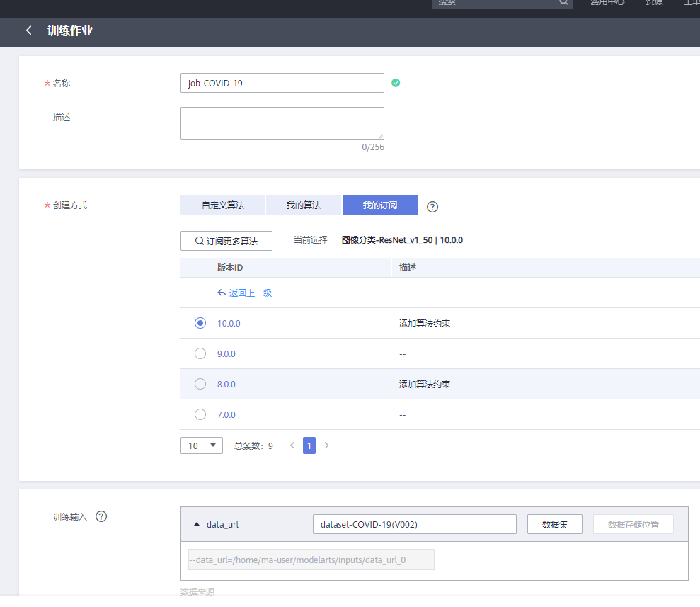The height and width of the screenshot is (607, 700).
Task: Click 添加算法约束 in the 8.0.0 row
Action: tap(425, 384)
